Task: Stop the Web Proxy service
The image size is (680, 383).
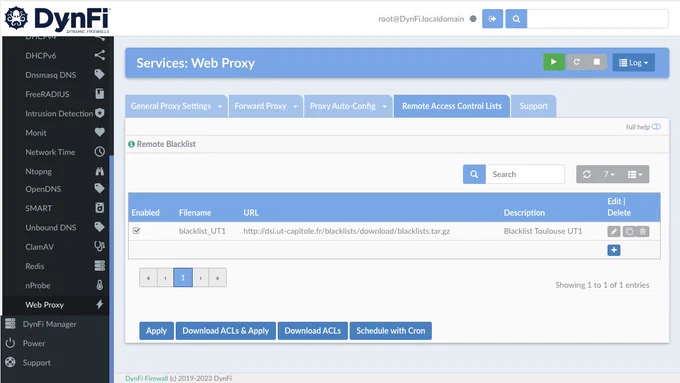Action: click(x=597, y=62)
